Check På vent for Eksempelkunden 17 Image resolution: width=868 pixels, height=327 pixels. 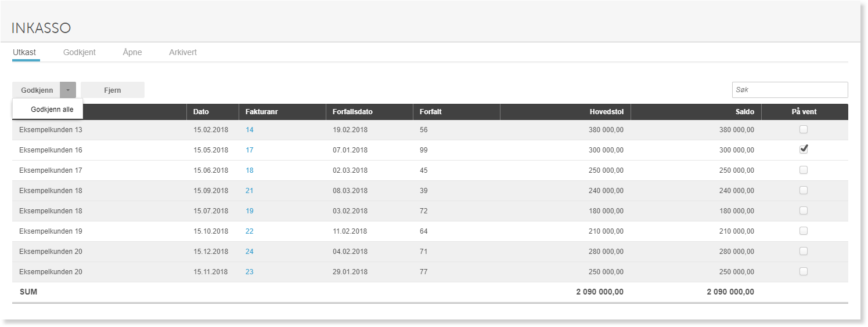point(804,170)
